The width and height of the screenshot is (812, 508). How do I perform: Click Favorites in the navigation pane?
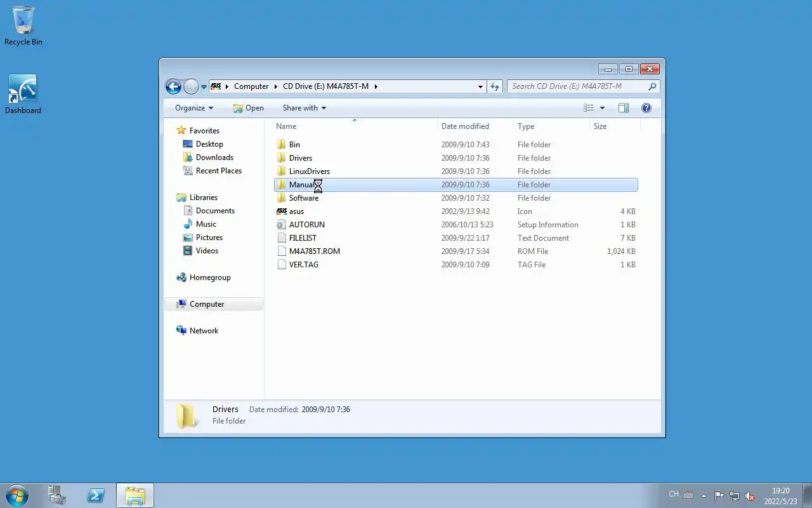pos(204,131)
